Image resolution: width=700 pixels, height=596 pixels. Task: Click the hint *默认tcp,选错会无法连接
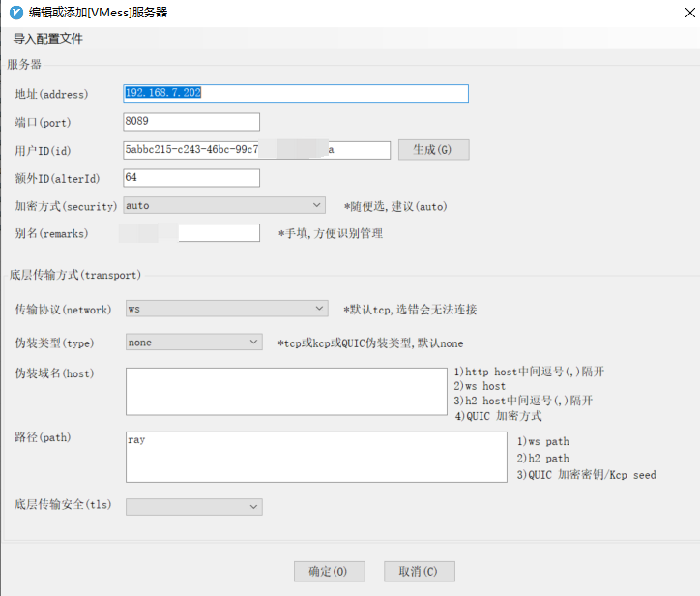(410, 310)
